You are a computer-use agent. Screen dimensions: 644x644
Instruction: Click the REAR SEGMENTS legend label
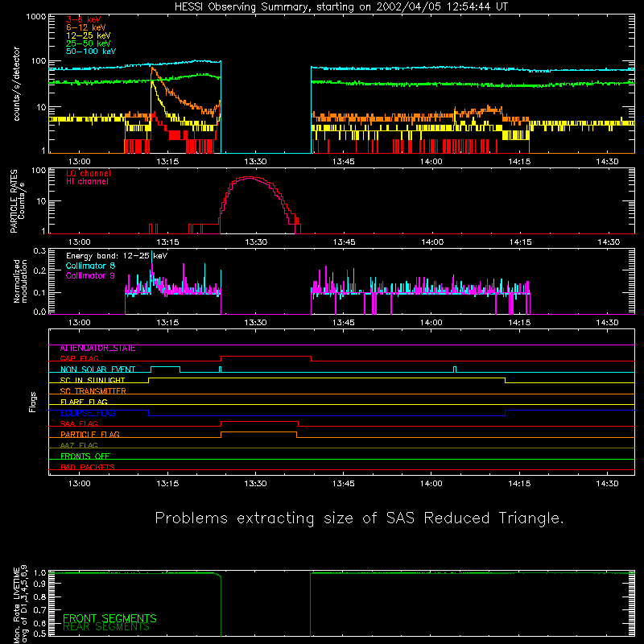click(x=106, y=627)
